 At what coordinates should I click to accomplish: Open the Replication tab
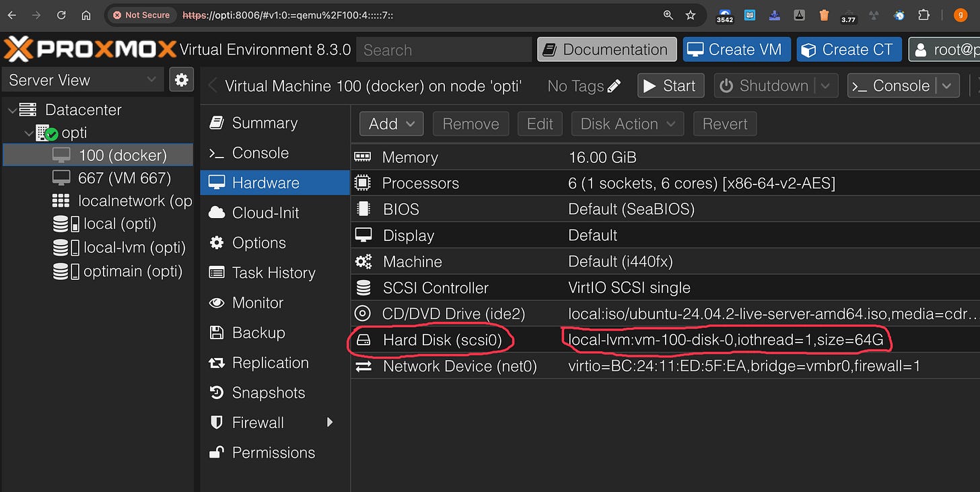(275, 363)
